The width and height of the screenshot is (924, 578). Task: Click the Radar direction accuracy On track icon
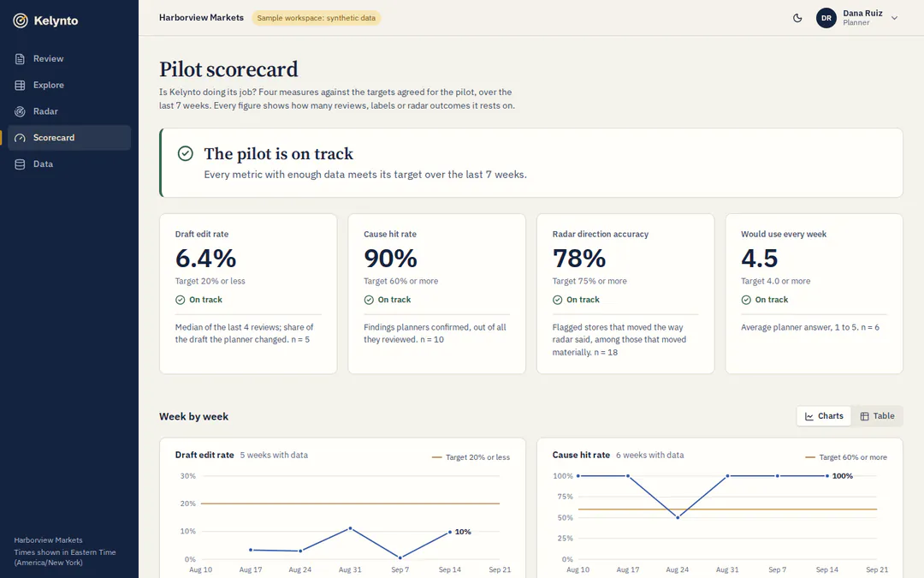[558, 300]
